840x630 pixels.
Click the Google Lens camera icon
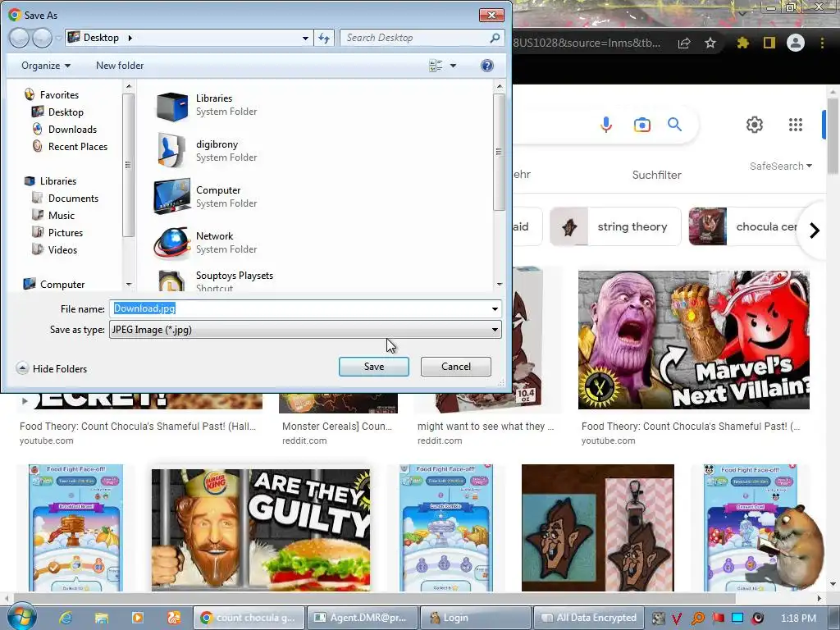click(x=641, y=125)
